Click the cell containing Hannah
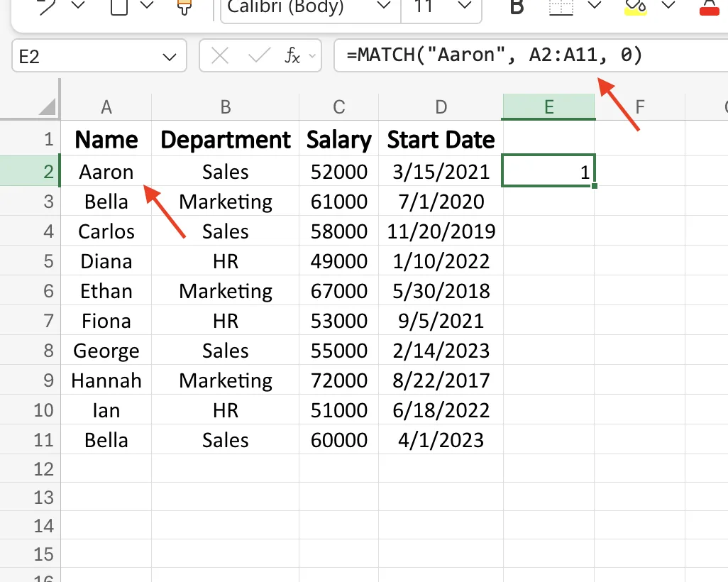 pos(106,380)
